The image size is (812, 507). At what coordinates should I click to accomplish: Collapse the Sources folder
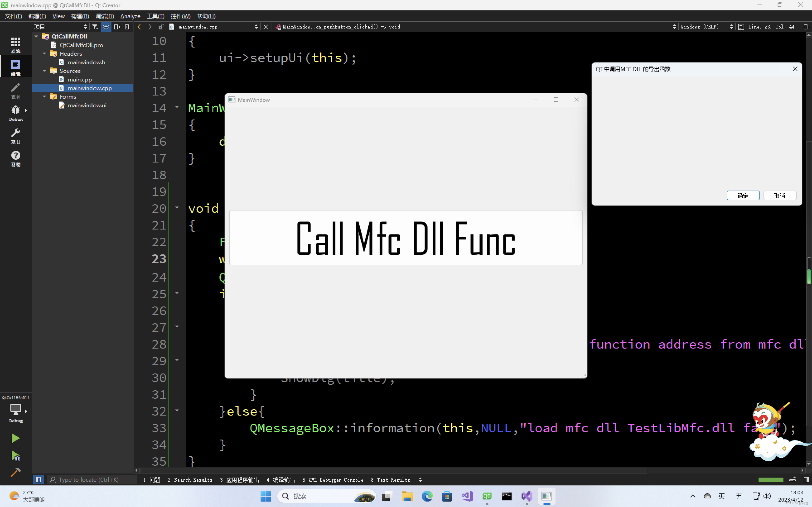pyautogui.click(x=44, y=71)
